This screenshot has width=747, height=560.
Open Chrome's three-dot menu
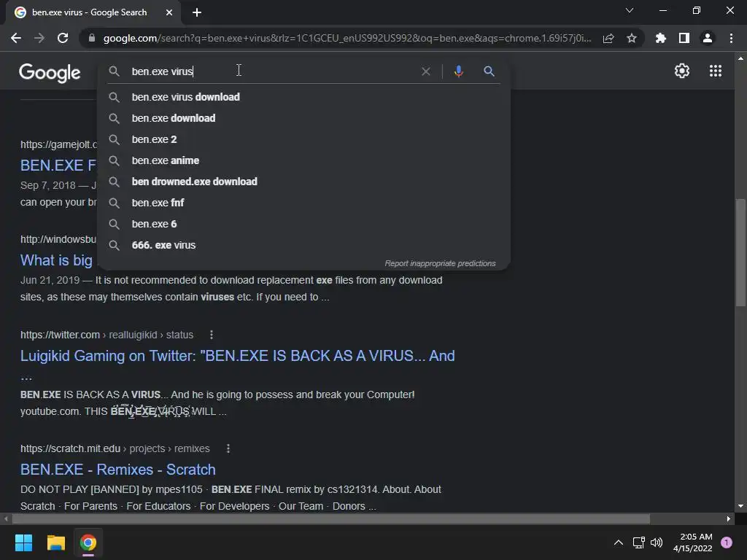(x=731, y=38)
